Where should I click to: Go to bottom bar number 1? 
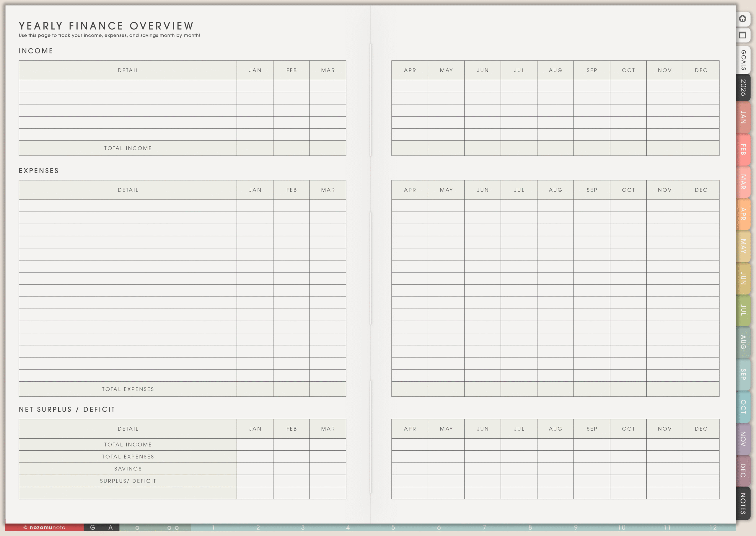[213, 527]
